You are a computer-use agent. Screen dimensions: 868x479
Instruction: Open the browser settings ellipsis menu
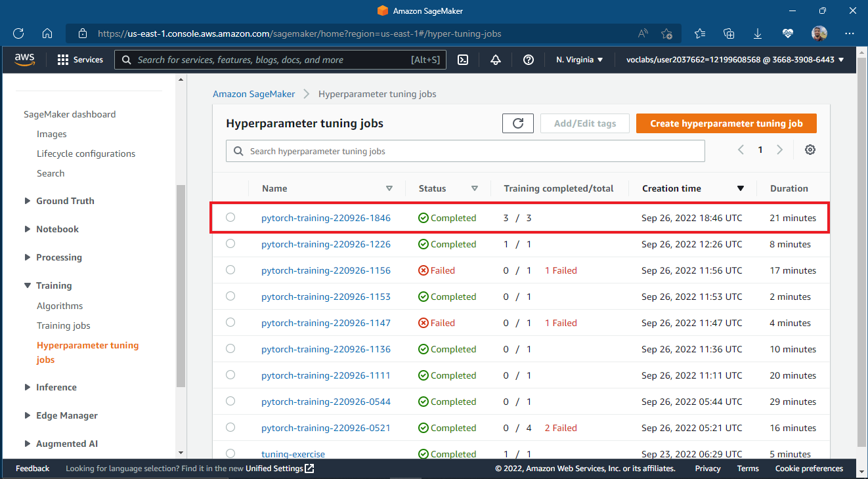[x=850, y=33]
